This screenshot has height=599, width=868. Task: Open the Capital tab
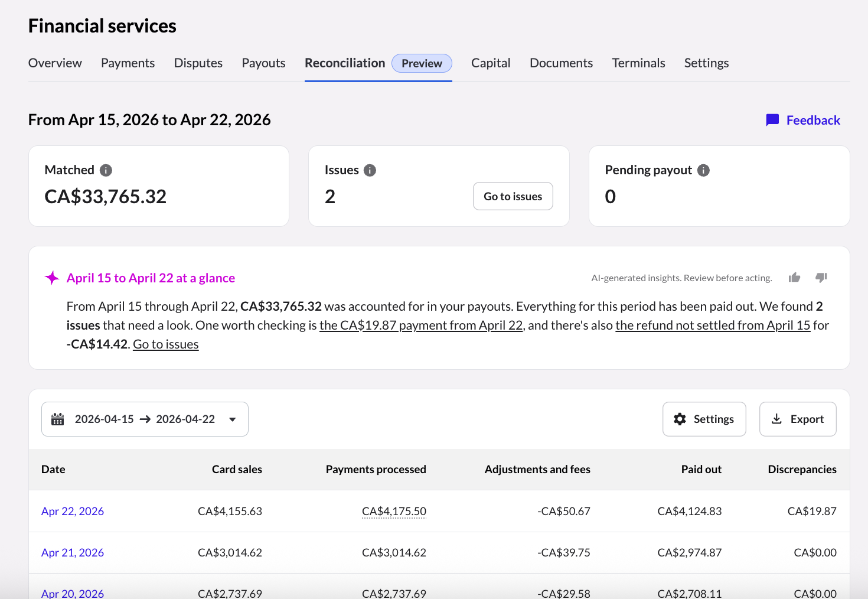point(491,63)
